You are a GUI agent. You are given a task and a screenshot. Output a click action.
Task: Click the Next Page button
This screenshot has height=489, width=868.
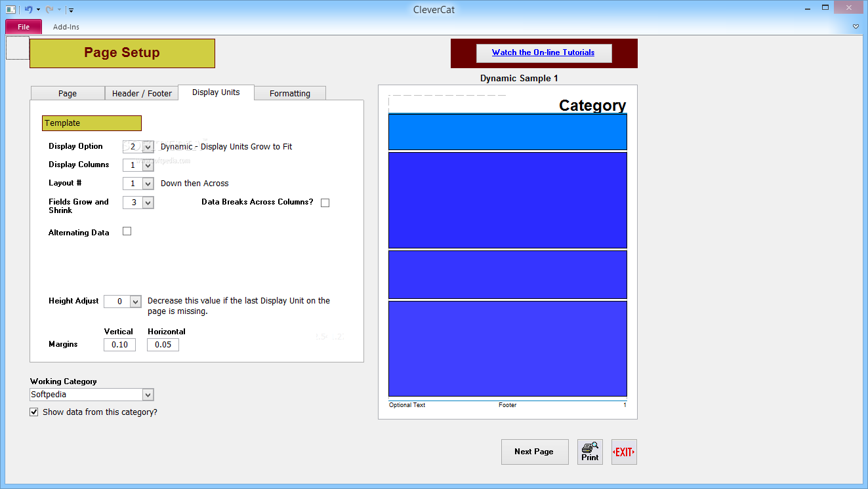pyautogui.click(x=535, y=452)
